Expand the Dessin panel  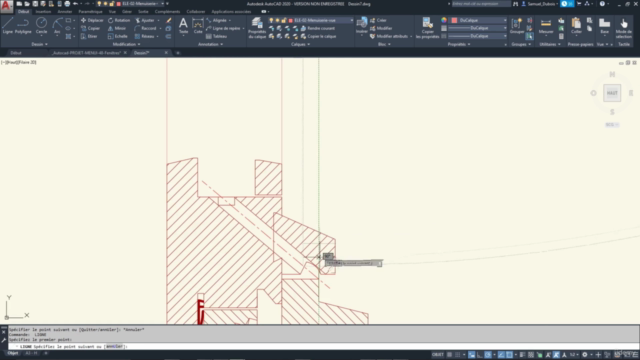[x=39, y=44]
